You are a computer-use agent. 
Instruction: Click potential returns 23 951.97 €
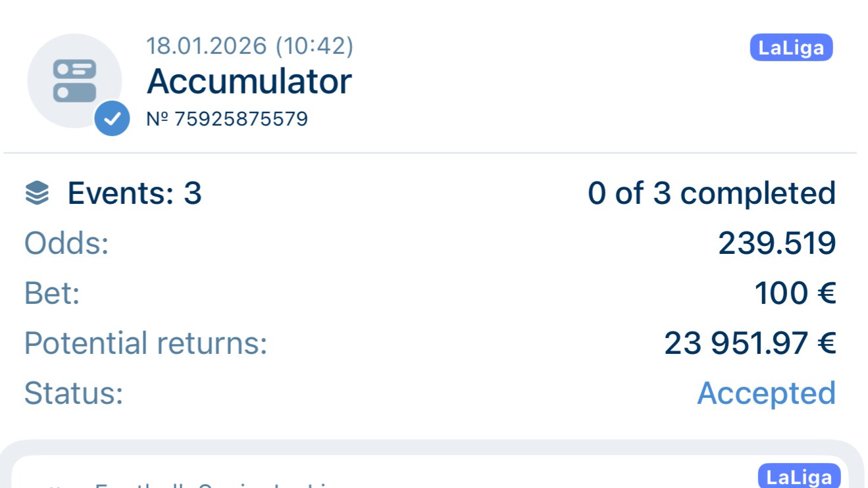coord(750,343)
